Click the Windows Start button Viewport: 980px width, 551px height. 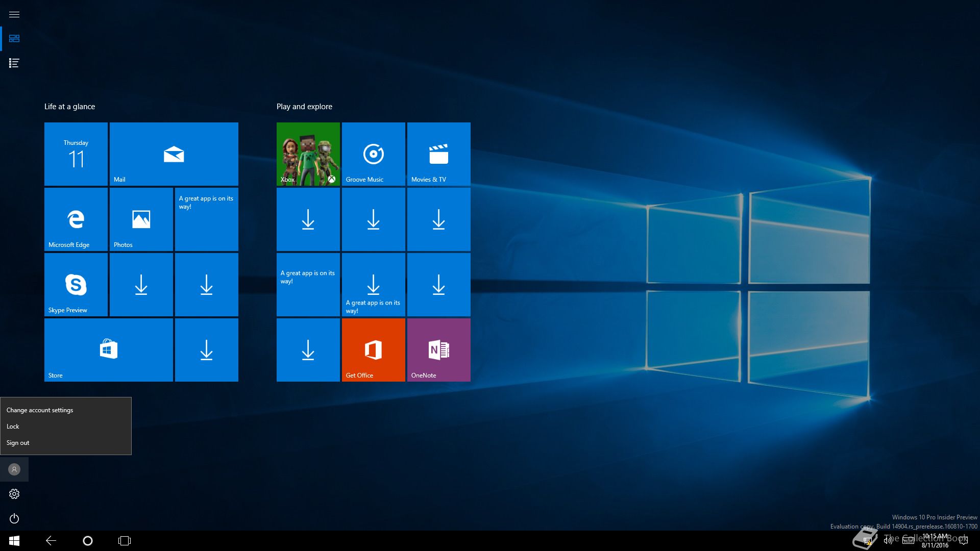point(14,541)
